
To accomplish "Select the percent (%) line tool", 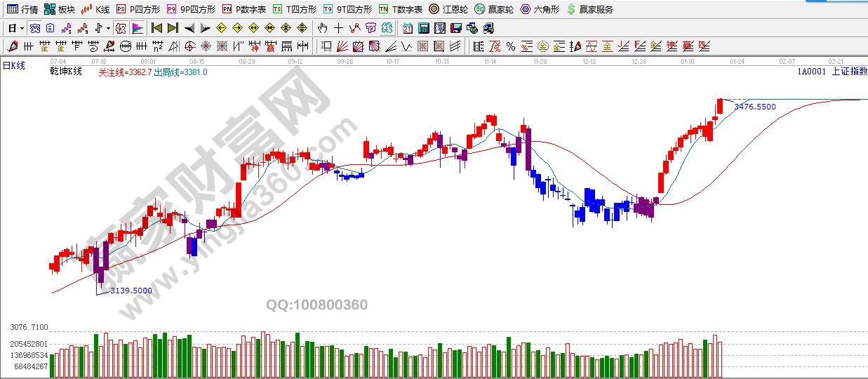I will point(510,46).
